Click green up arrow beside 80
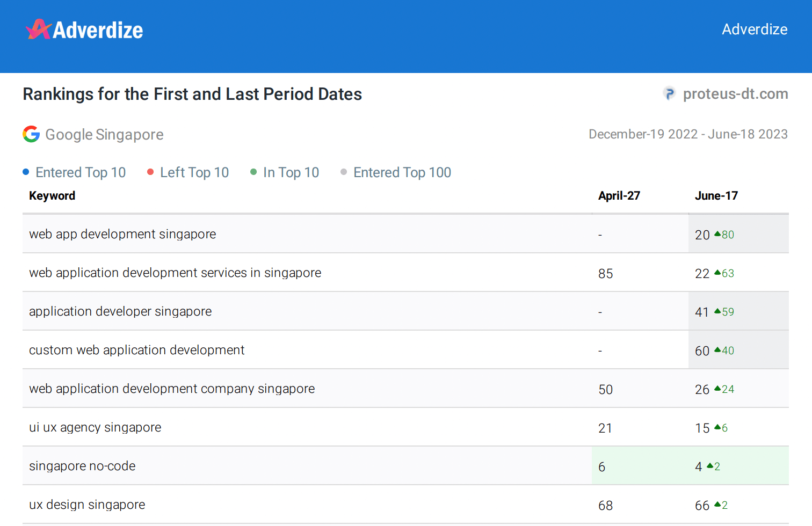The height and width of the screenshot is (526, 812). [x=717, y=234]
